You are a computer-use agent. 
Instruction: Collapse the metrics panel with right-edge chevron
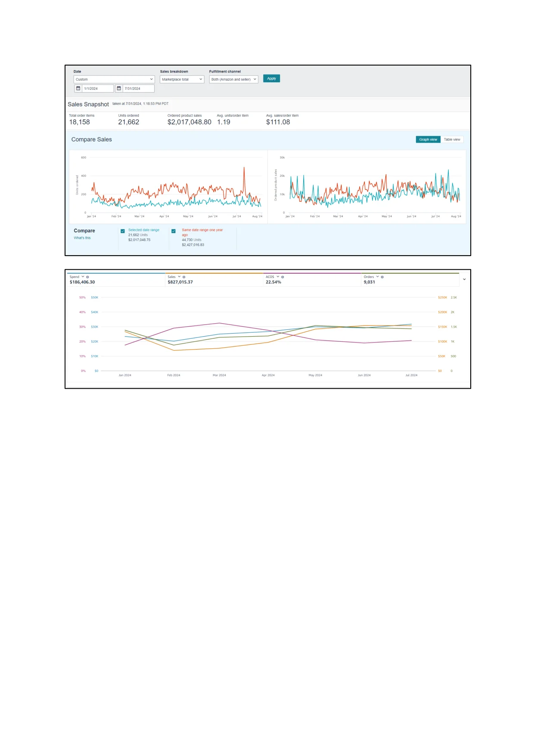tap(464, 279)
